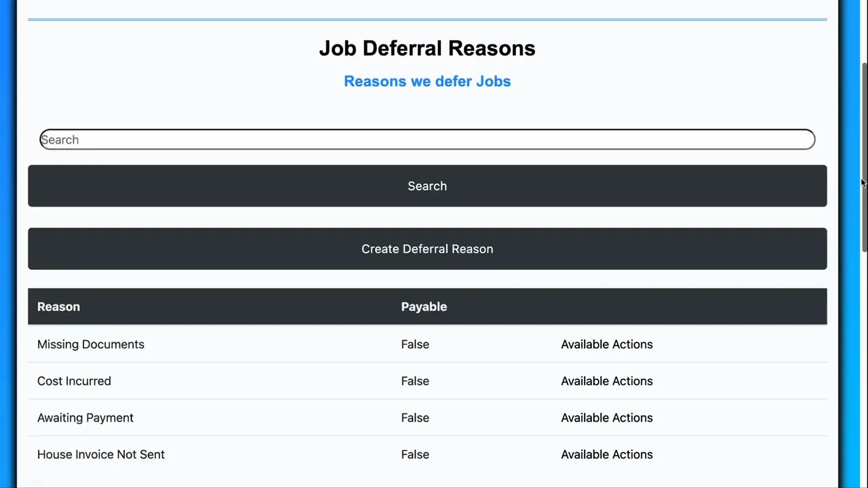
Task: Click the False value beside Missing Documents
Action: coord(415,344)
